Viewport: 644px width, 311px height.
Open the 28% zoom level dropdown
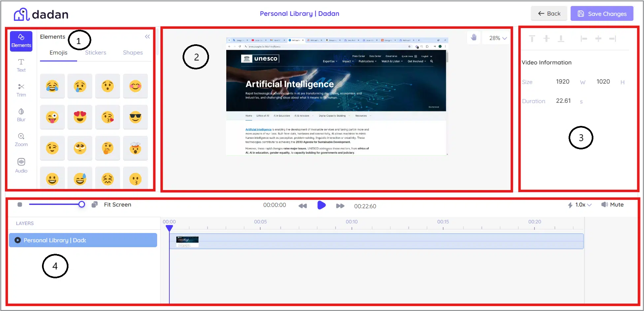pyautogui.click(x=496, y=38)
